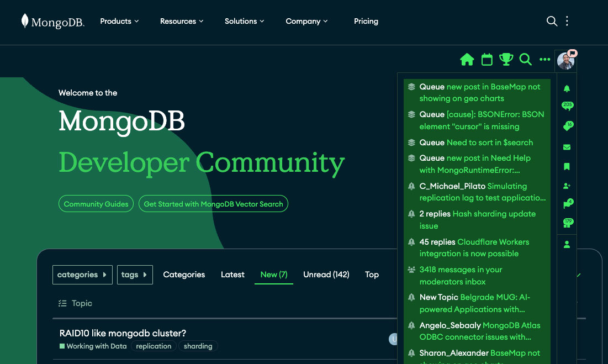
Task: Go to the forum home icon
Action: point(467,60)
